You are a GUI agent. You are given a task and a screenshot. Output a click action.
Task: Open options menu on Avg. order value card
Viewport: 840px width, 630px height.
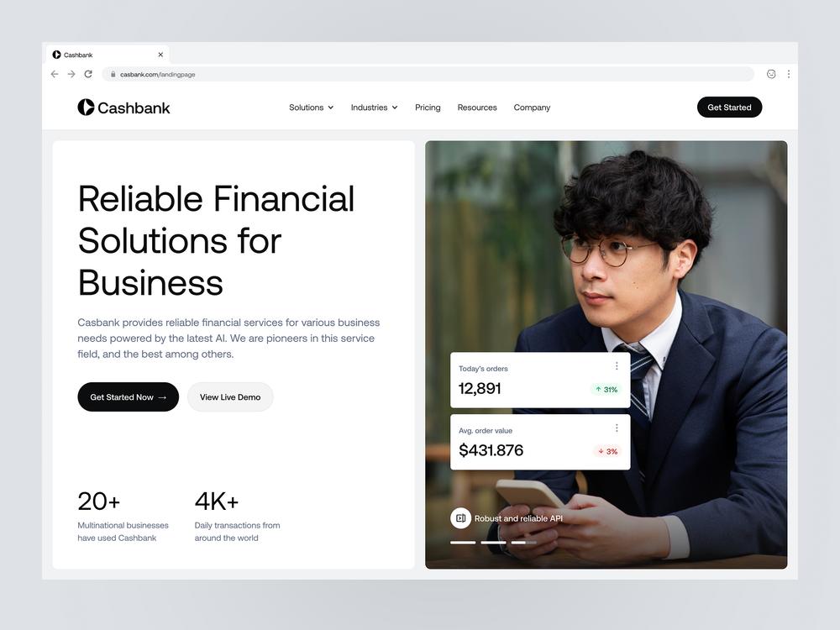coord(617,428)
